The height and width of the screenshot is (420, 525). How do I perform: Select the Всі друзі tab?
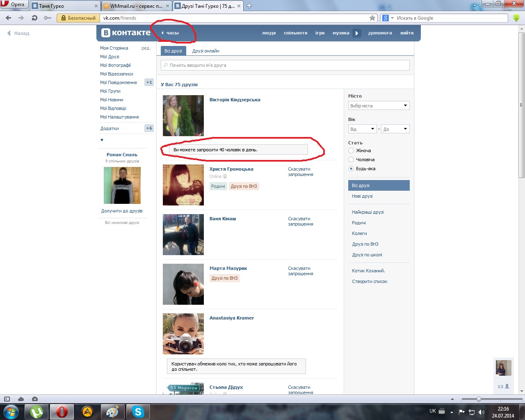[173, 51]
